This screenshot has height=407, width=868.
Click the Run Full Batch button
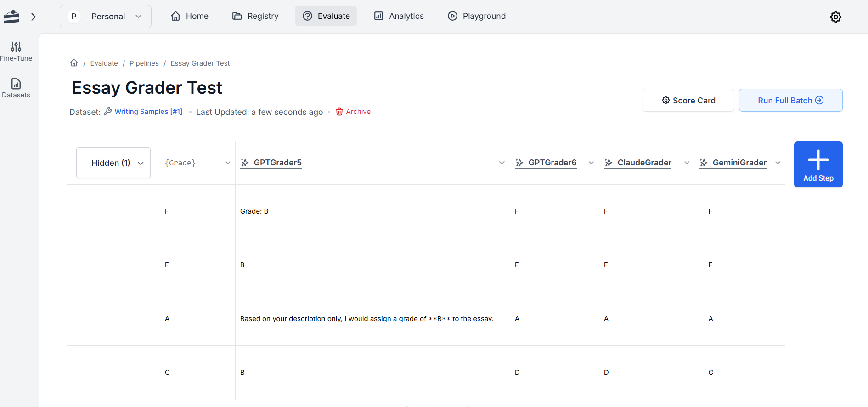(790, 101)
